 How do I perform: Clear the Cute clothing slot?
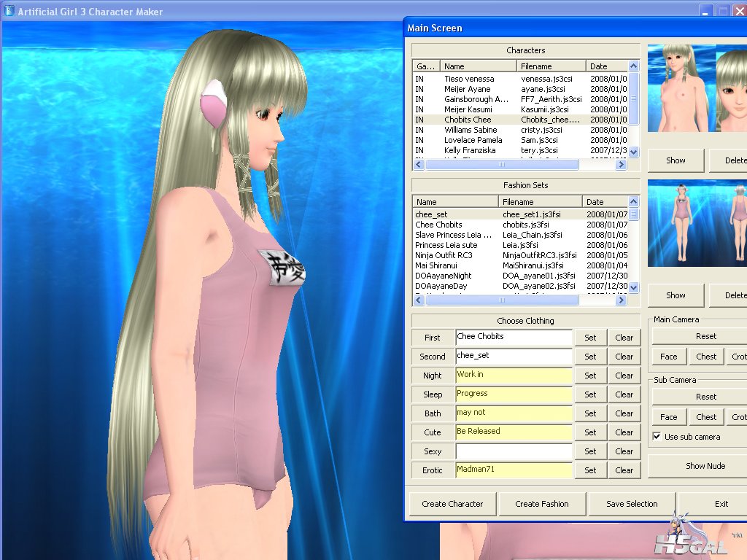624,432
